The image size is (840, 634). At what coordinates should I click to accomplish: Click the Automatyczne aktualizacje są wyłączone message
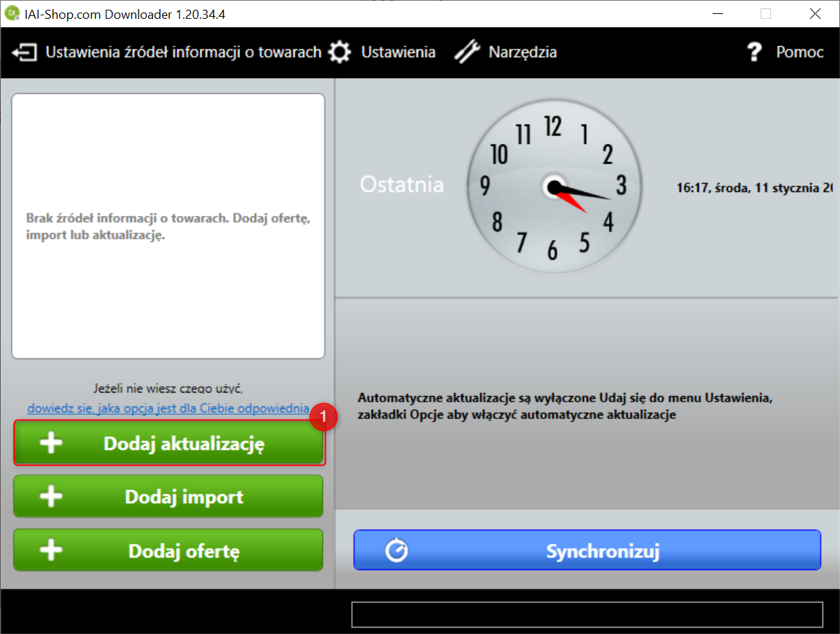(565, 406)
